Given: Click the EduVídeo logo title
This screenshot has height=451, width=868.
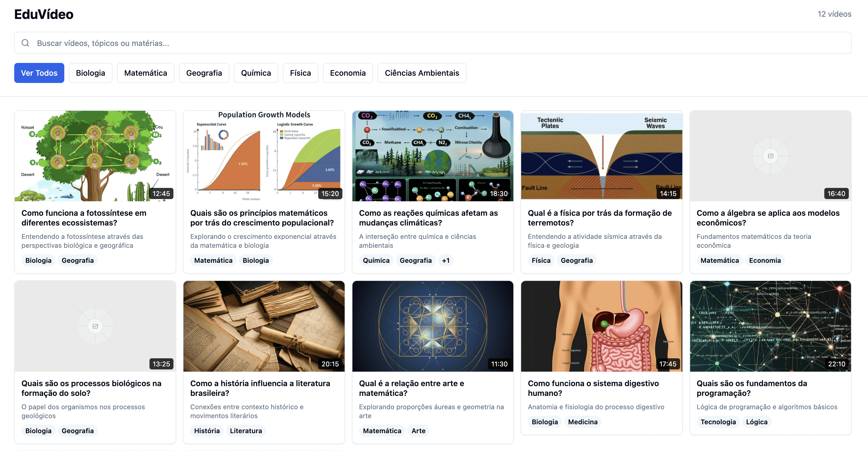Looking at the screenshot, I should (x=44, y=14).
